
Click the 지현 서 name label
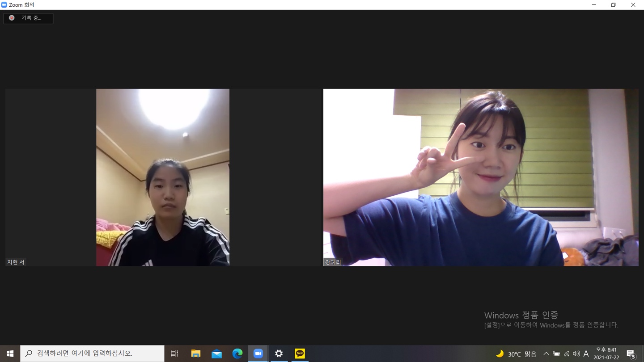tap(16, 262)
